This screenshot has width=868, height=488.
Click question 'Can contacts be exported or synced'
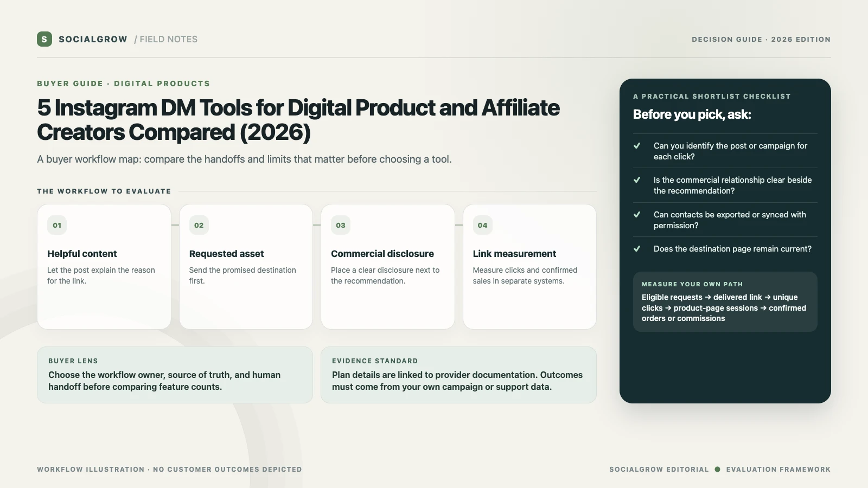[x=730, y=220]
